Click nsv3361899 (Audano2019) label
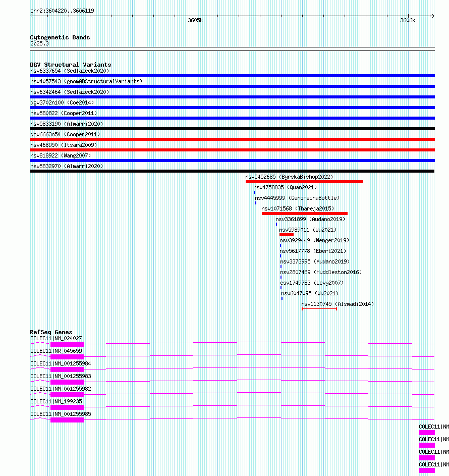 tap(310, 219)
